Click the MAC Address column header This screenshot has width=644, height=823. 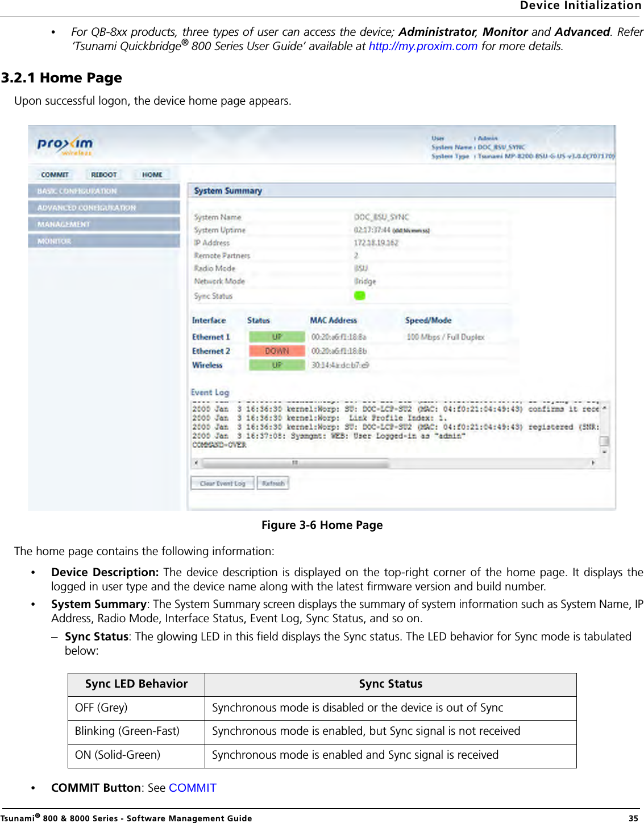point(333,320)
